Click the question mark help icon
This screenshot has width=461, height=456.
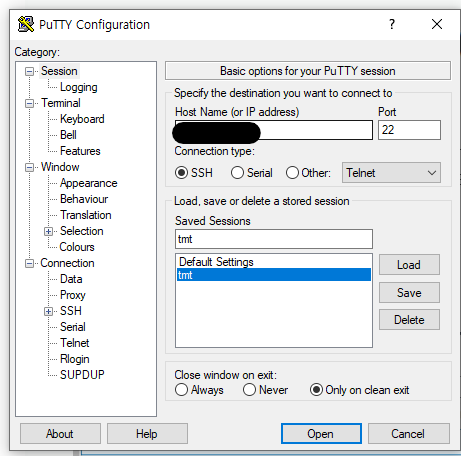coord(392,24)
